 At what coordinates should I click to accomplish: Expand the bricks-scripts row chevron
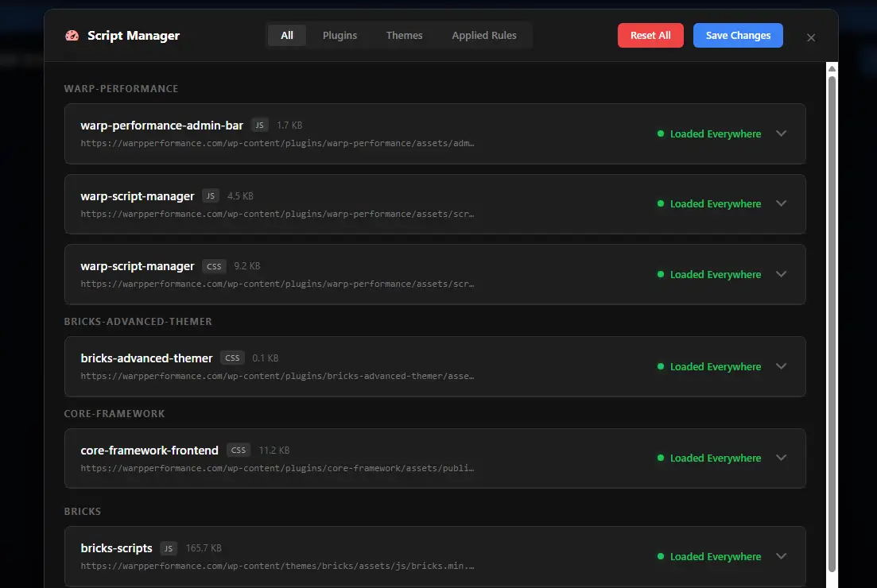pos(781,556)
